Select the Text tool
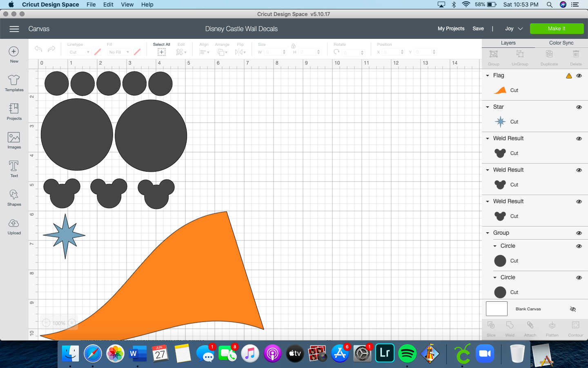The width and height of the screenshot is (588, 368). (14, 169)
